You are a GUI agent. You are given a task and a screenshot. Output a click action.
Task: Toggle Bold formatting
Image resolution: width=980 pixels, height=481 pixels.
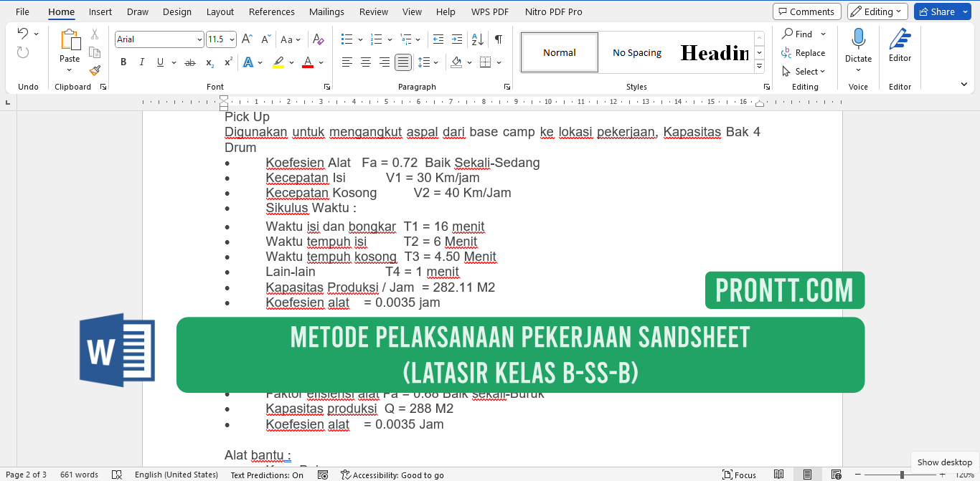[x=123, y=62]
